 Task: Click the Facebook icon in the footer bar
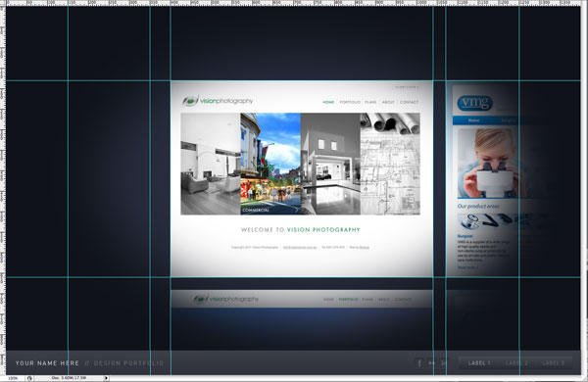pos(419,362)
